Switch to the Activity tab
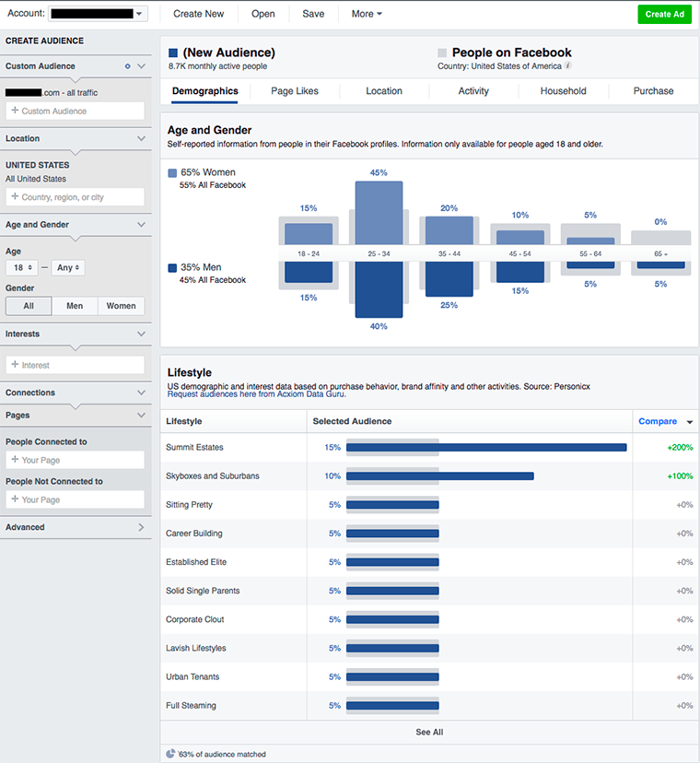This screenshot has width=700, height=763. coord(473,91)
